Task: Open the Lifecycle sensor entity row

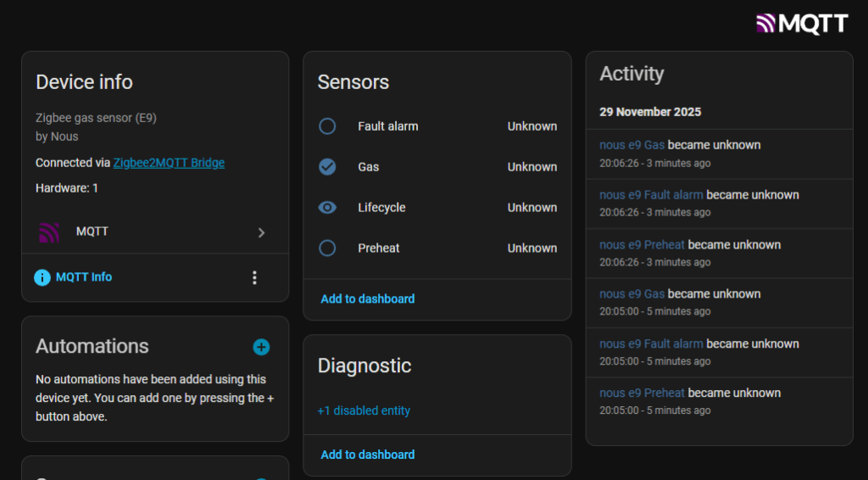Action: 437,208
